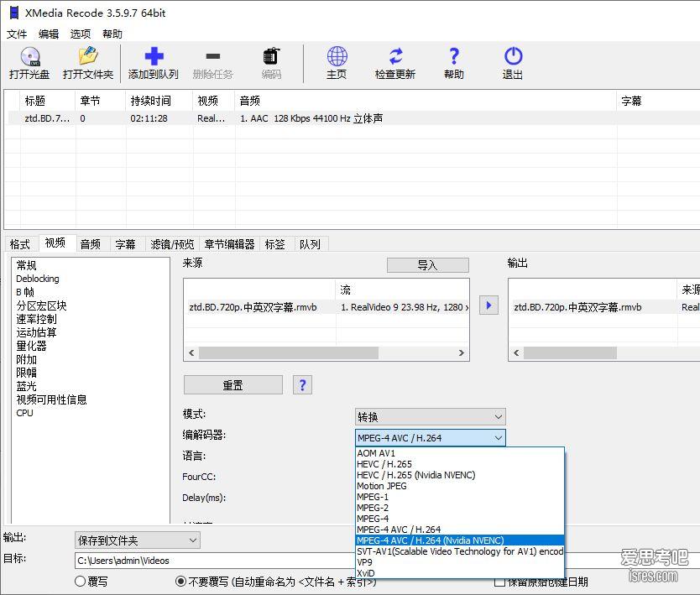Select the source stream row ztd.BD.720p.中英双字幕.rmvb
700x595 pixels.
click(326, 307)
